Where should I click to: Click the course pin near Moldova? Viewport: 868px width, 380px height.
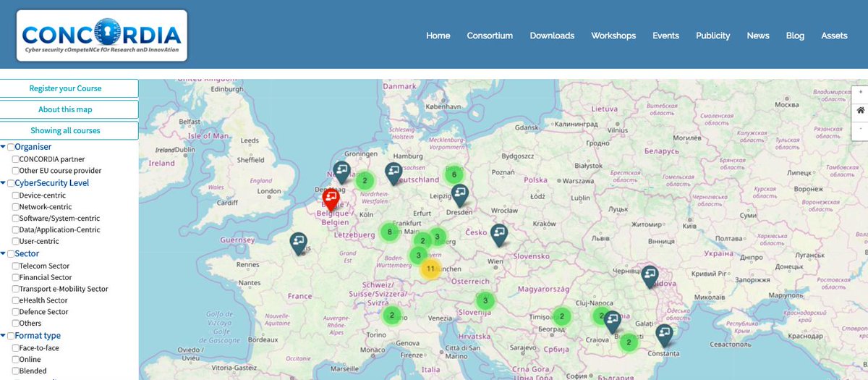coord(650,276)
